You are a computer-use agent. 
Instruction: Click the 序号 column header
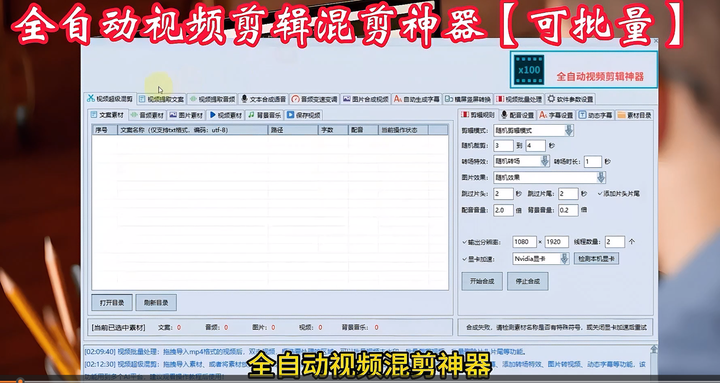[105, 130]
